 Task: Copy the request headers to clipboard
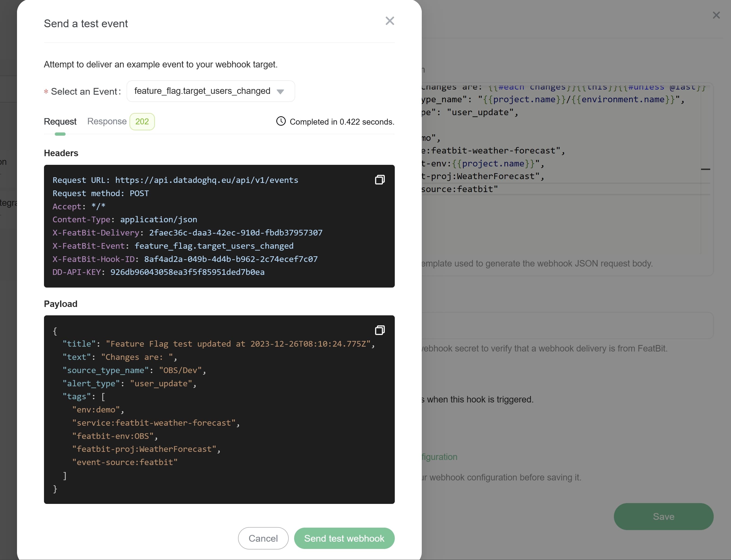coord(379,180)
